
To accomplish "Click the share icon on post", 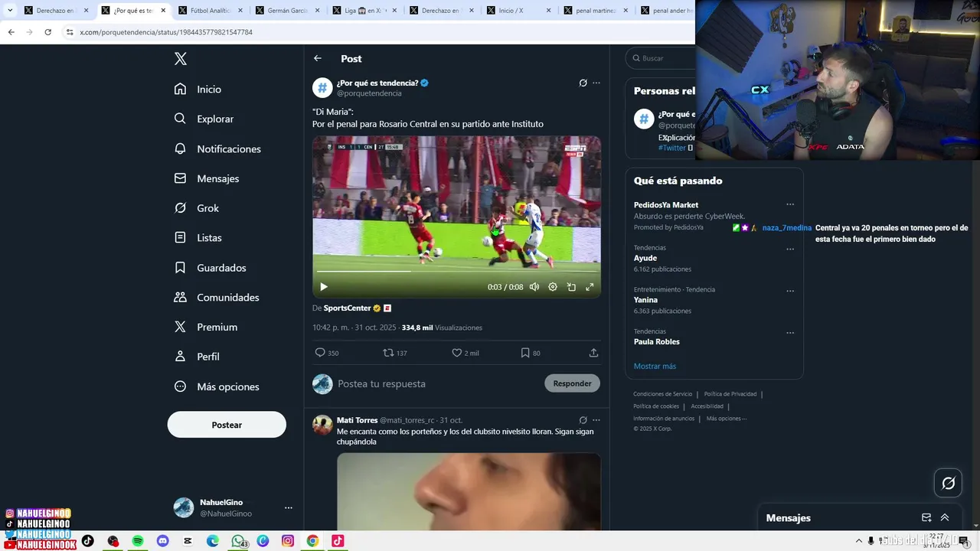I will [x=593, y=353].
